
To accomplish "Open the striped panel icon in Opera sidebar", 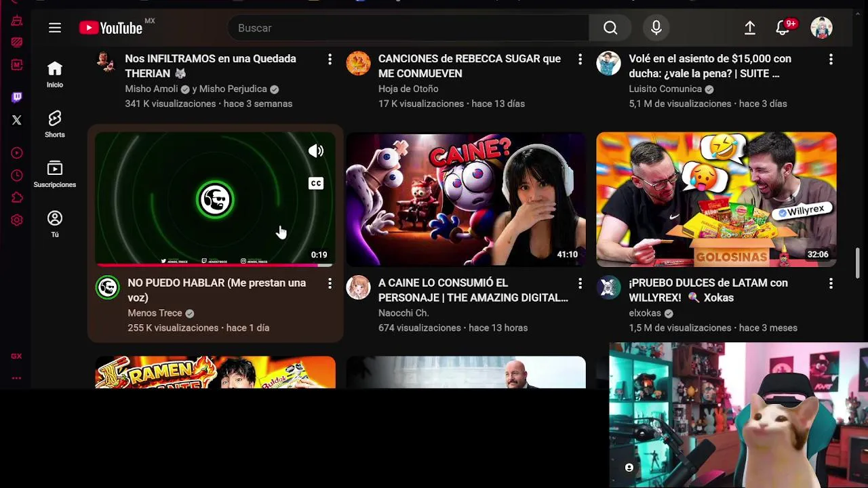I will click(17, 42).
